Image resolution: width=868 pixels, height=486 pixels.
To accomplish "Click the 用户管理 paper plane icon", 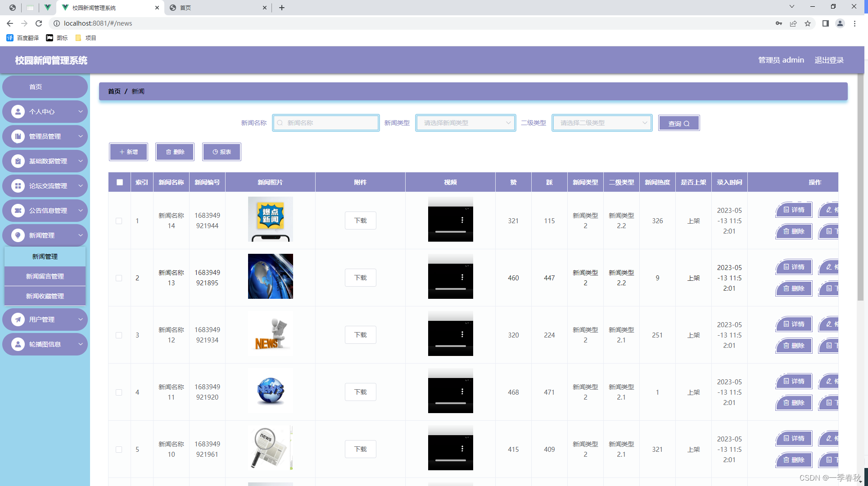I will (x=18, y=319).
